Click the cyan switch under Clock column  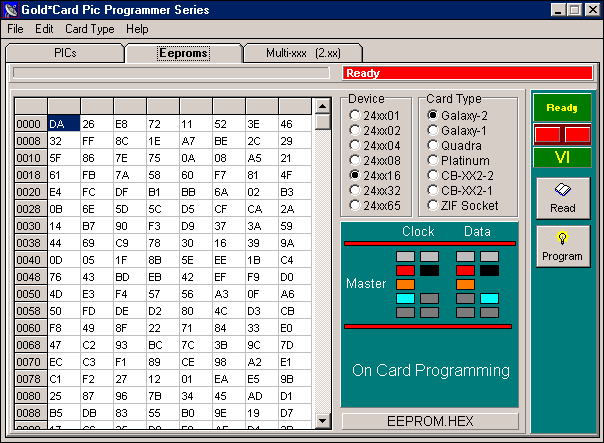pos(405,299)
